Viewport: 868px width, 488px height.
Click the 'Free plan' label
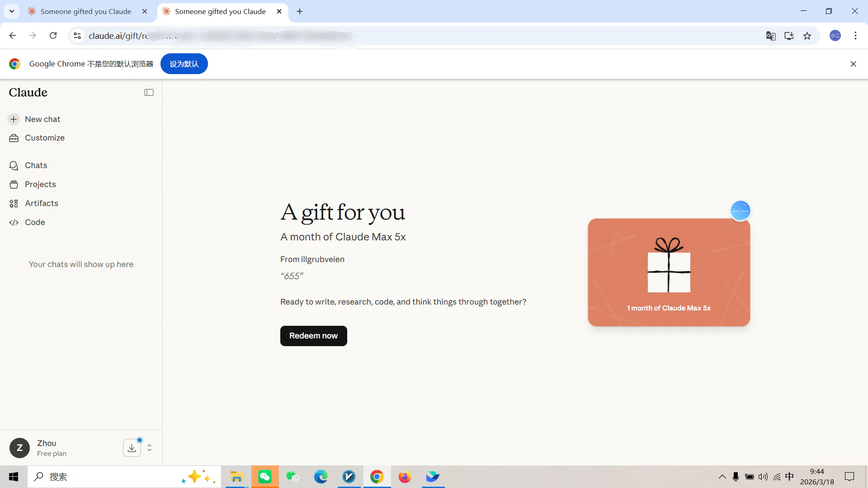coord(52,454)
